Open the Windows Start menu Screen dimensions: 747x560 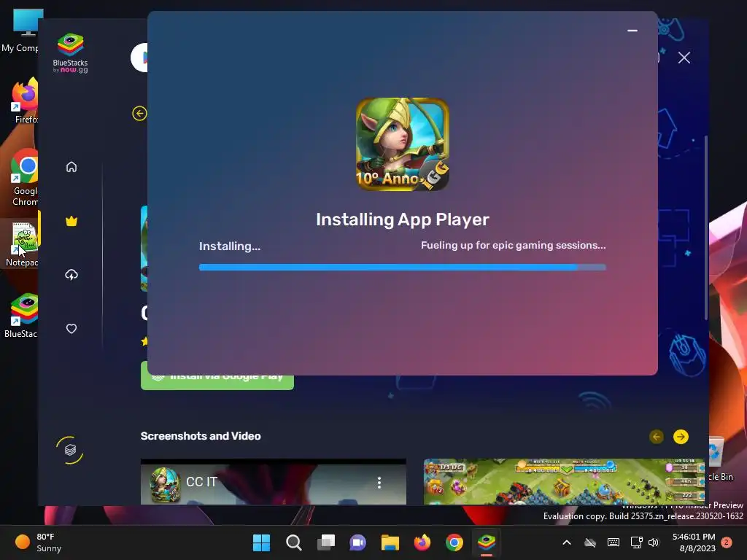click(261, 542)
